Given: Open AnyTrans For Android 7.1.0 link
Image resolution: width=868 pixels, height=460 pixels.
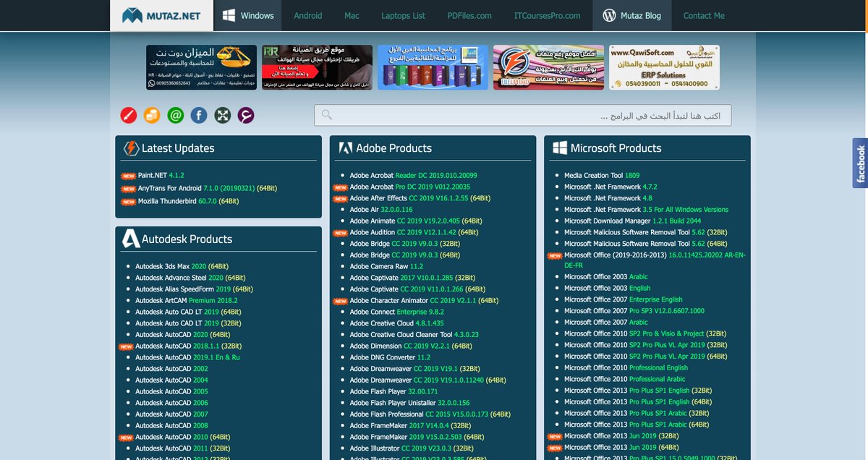Looking at the screenshot, I should click(x=208, y=188).
